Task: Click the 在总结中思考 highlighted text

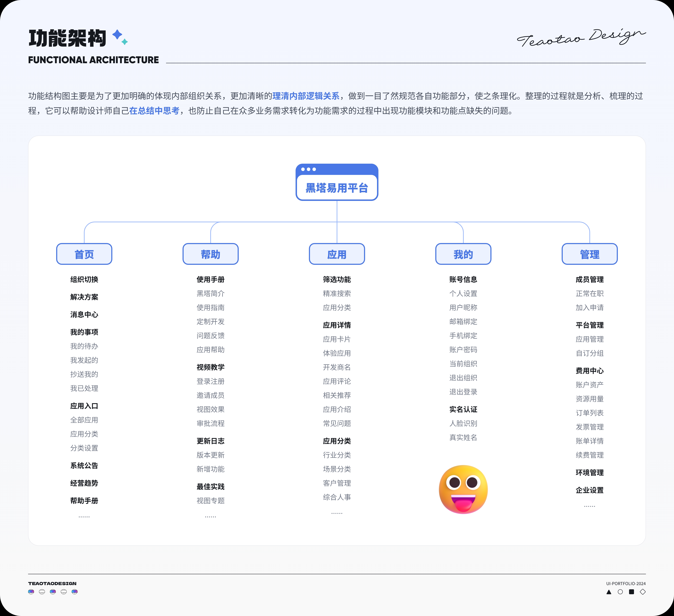Action: (154, 111)
